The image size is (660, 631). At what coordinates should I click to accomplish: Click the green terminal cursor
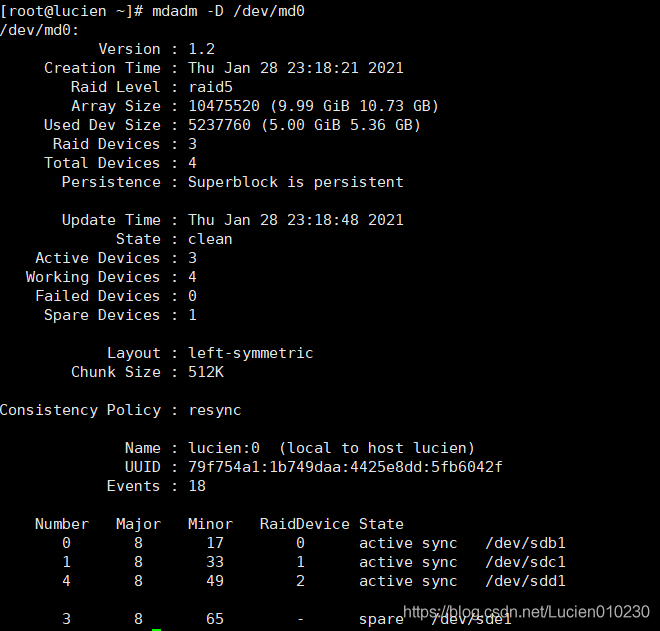tap(157, 630)
